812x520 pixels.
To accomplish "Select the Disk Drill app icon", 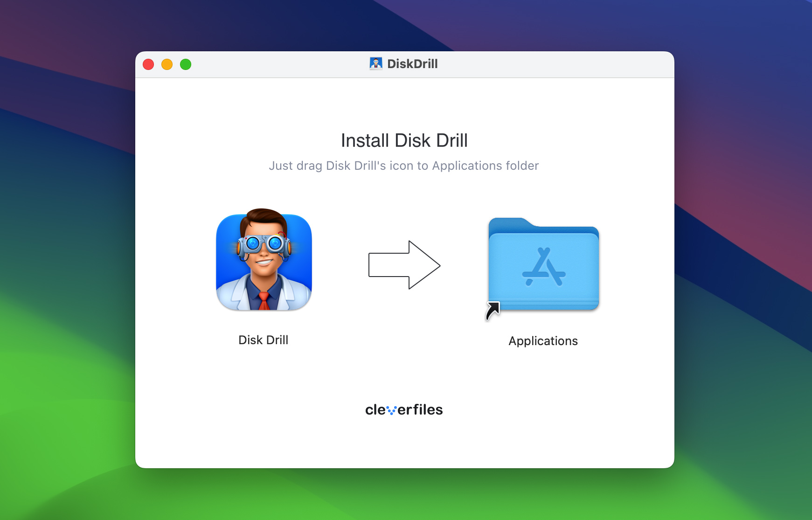I will pyautogui.click(x=264, y=260).
